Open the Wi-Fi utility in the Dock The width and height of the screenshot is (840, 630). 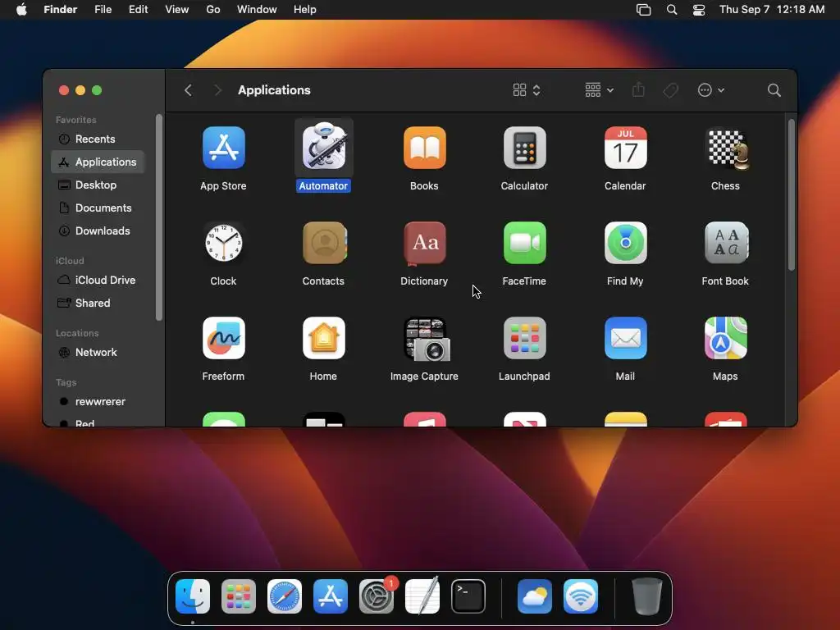pyautogui.click(x=581, y=596)
